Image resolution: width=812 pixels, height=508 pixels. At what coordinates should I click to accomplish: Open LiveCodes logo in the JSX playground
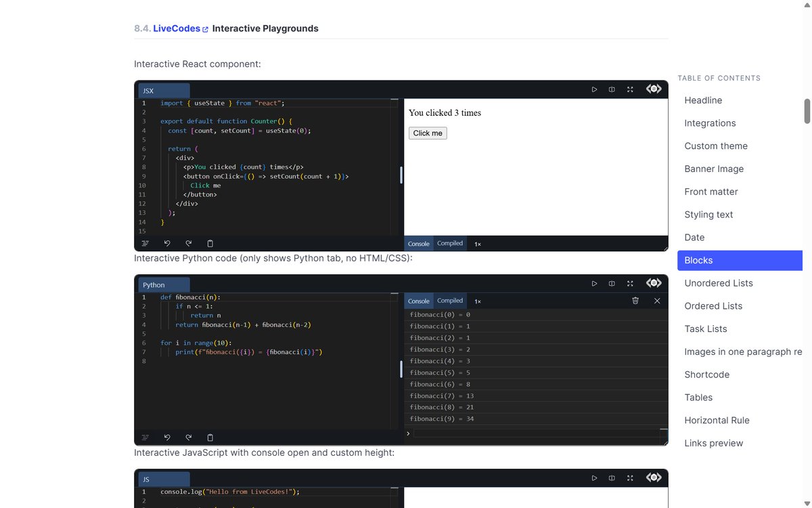pyautogui.click(x=654, y=89)
